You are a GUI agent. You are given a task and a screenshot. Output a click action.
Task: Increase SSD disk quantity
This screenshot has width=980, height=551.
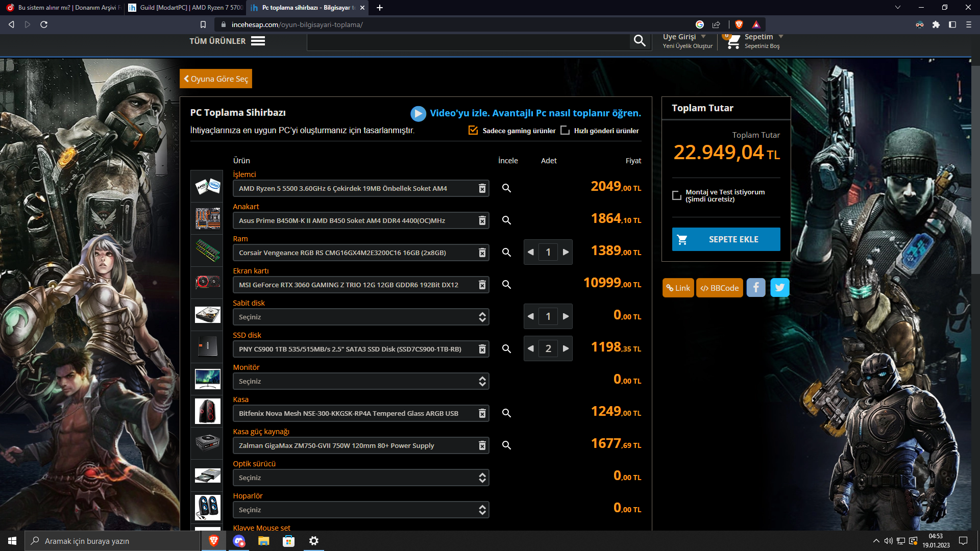point(566,348)
